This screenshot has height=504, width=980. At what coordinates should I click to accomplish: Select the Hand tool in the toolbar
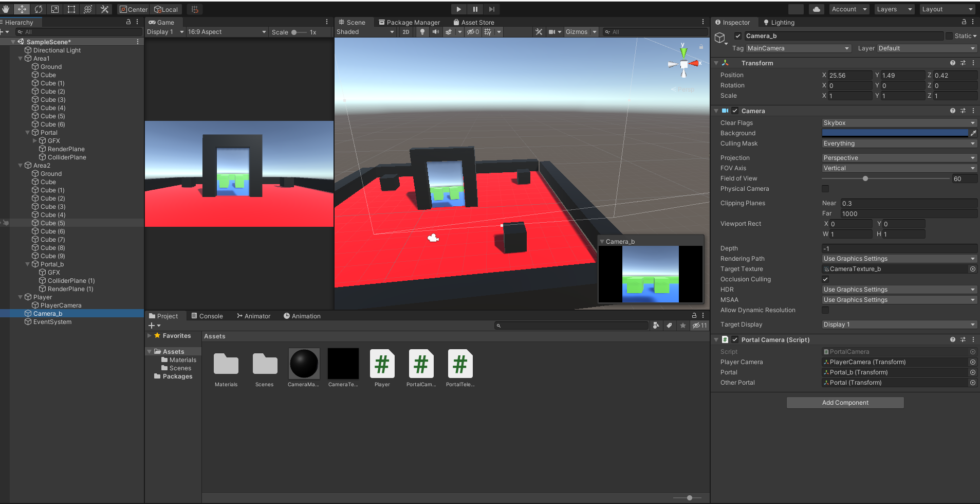click(x=6, y=9)
